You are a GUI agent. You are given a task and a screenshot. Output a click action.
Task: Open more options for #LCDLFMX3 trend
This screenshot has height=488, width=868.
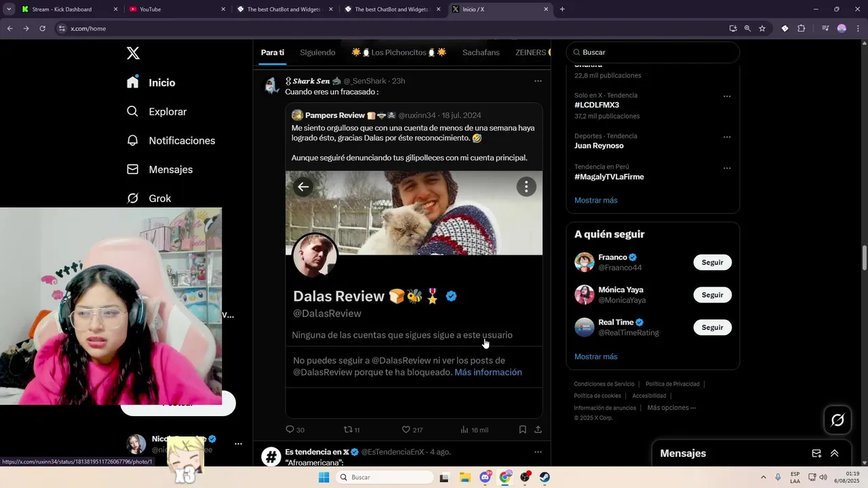click(x=727, y=96)
